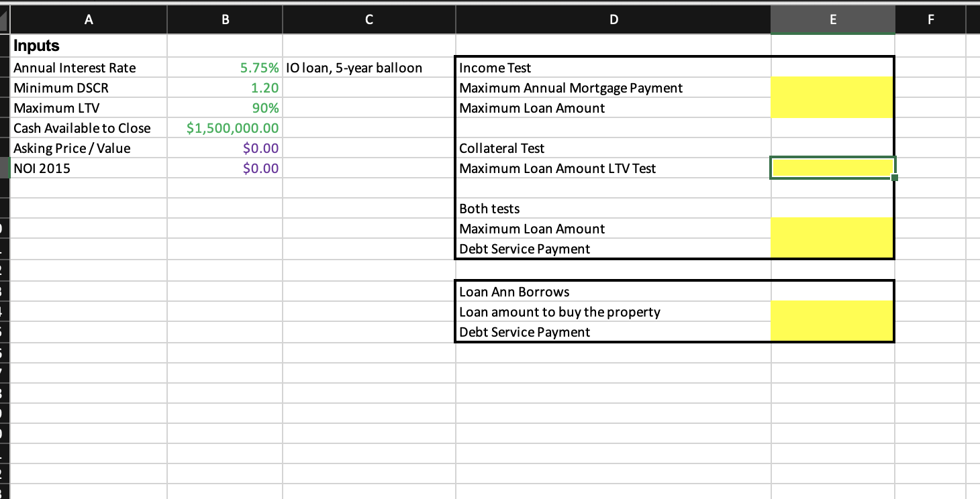980x499 pixels.
Task: Click the column E header
Action: click(832, 19)
